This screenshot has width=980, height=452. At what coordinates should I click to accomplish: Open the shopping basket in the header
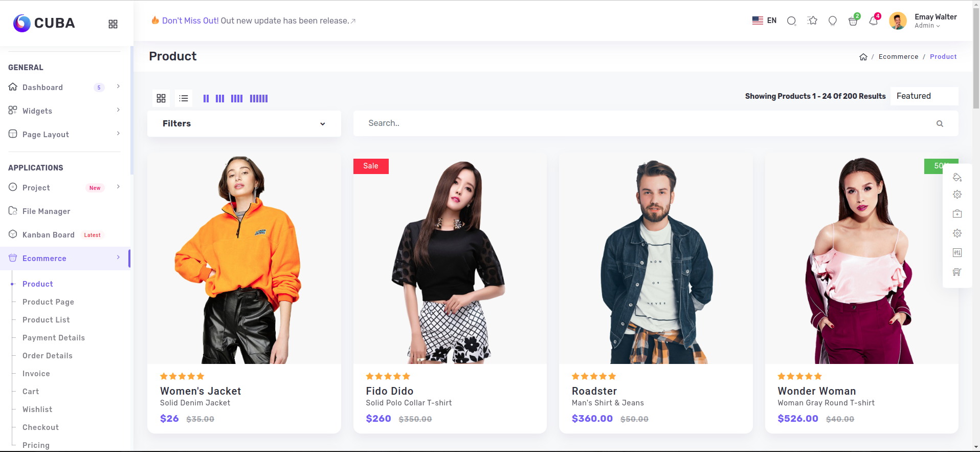pyautogui.click(x=853, y=21)
